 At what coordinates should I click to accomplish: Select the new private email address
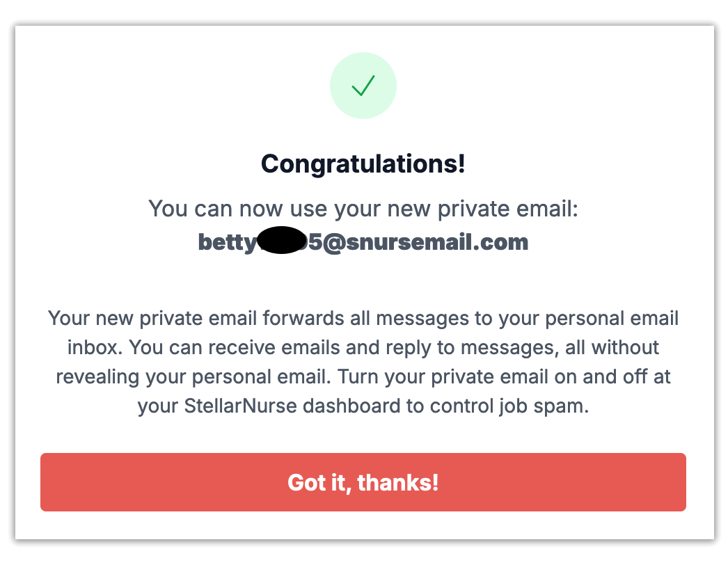(363, 242)
